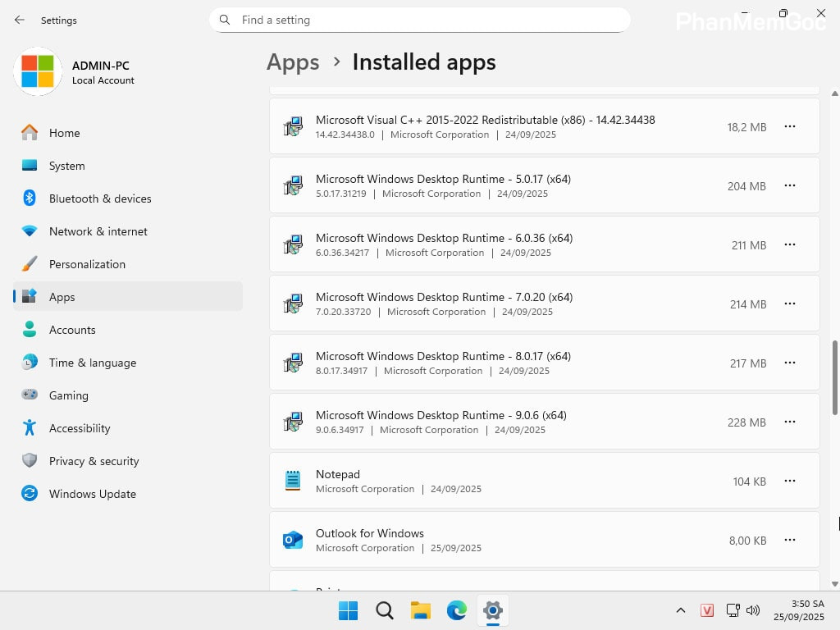Image resolution: width=840 pixels, height=630 pixels.
Task: Open options for Desktop Runtime 7.0.20
Action: tap(790, 304)
